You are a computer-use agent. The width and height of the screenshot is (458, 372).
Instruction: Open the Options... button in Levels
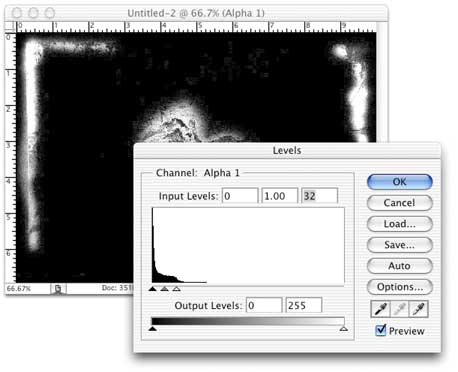pos(399,287)
